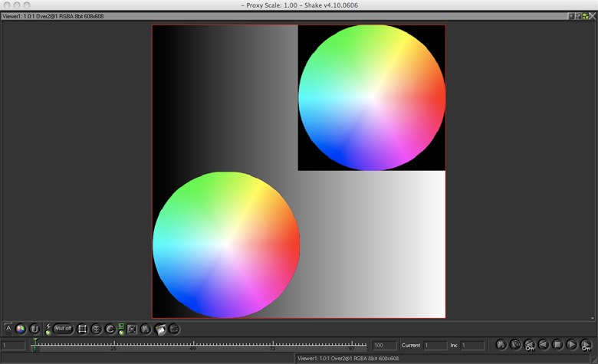Click the Inc frame increment field

pos(472,346)
